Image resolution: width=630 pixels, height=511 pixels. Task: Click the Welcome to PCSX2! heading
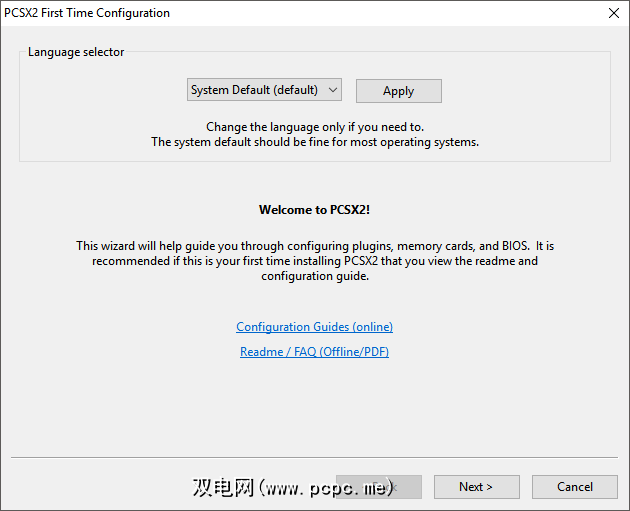(x=315, y=210)
